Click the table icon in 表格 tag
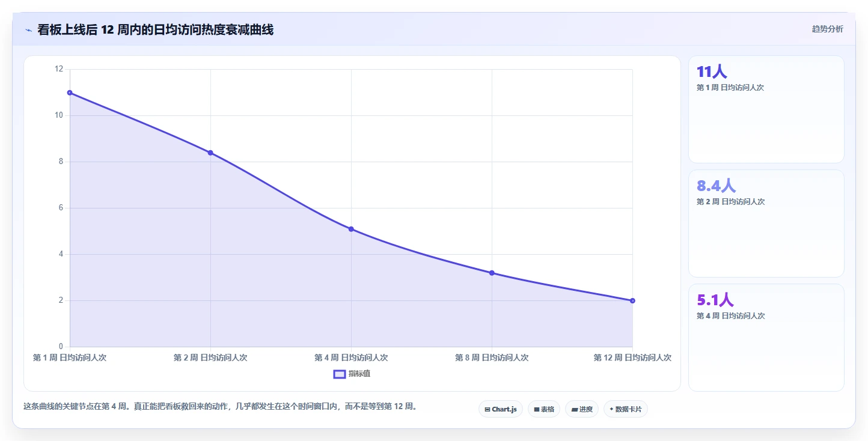Image resolution: width=868 pixels, height=441 pixels. click(x=536, y=410)
